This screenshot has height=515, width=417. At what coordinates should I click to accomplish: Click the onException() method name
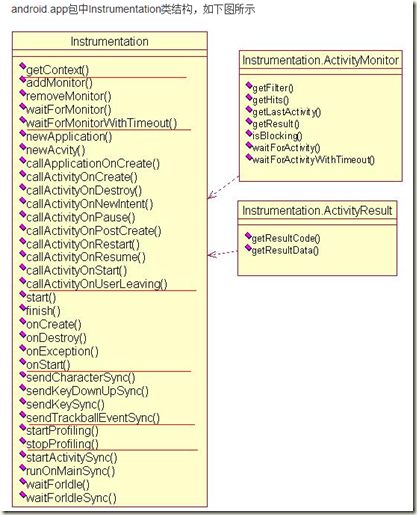(x=62, y=351)
